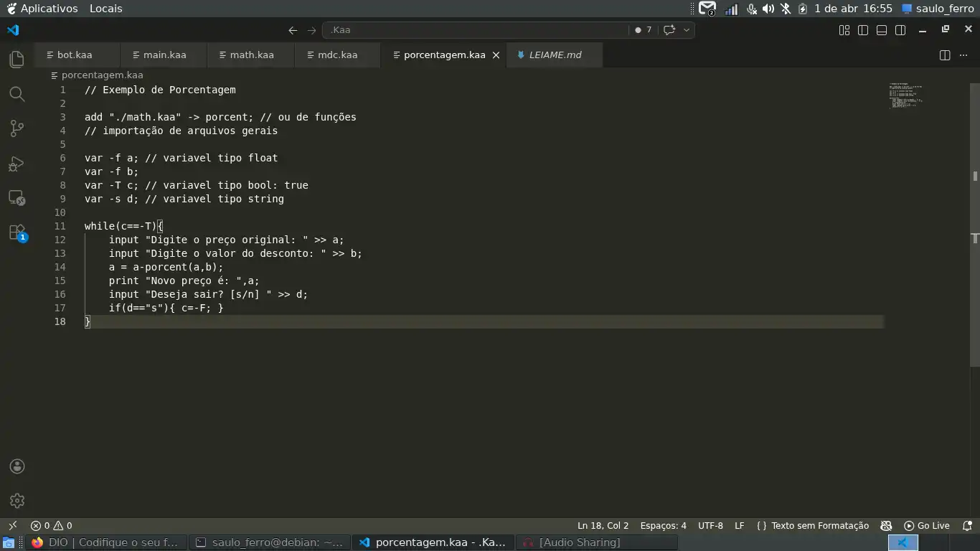Viewport: 980px width, 551px height.
Task: Click Texto sem Formatação language mode
Action: 812,526
